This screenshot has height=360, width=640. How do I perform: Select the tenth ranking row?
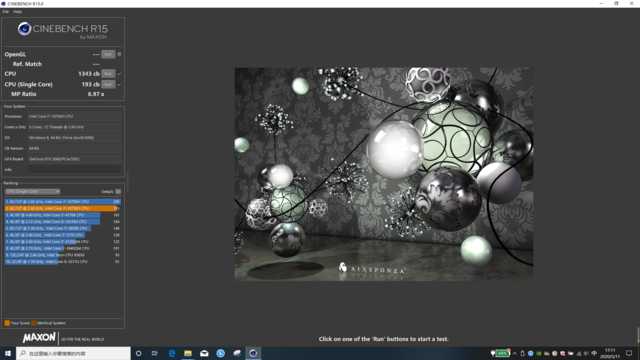(62, 262)
